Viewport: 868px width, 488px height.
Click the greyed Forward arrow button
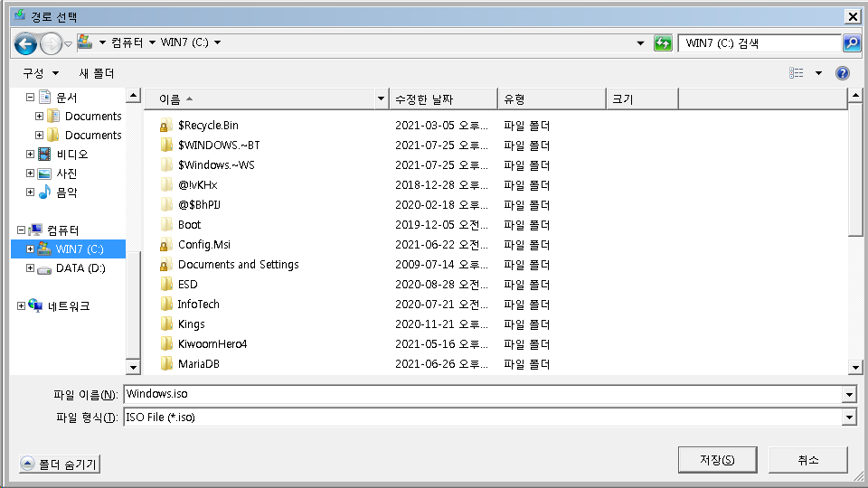pos(51,43)
